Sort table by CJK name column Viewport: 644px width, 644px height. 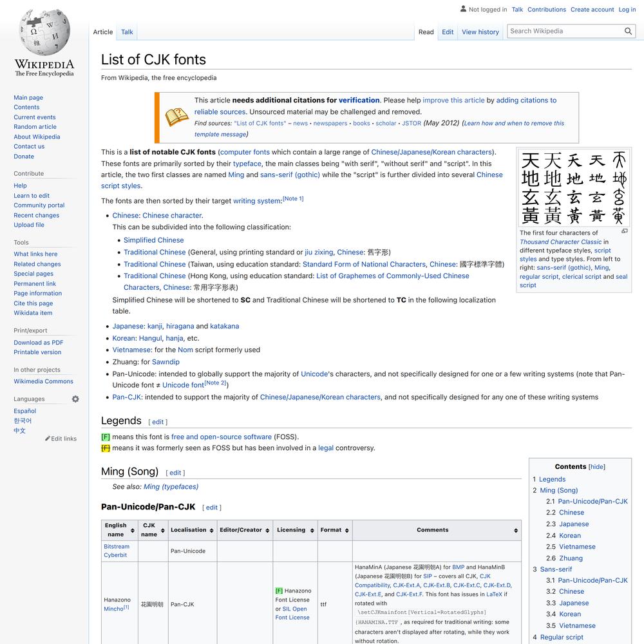163,530
